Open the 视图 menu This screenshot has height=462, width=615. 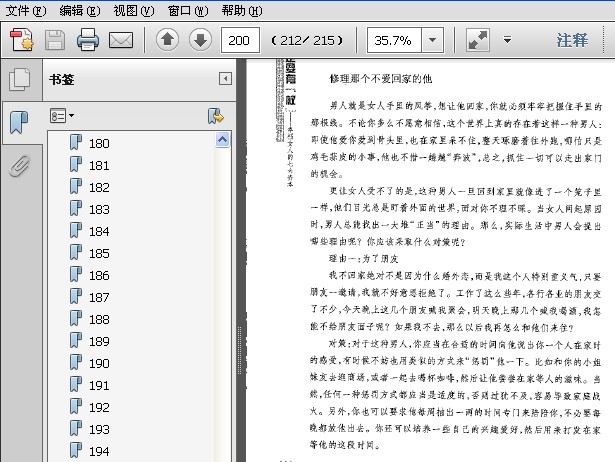point(133,10)
